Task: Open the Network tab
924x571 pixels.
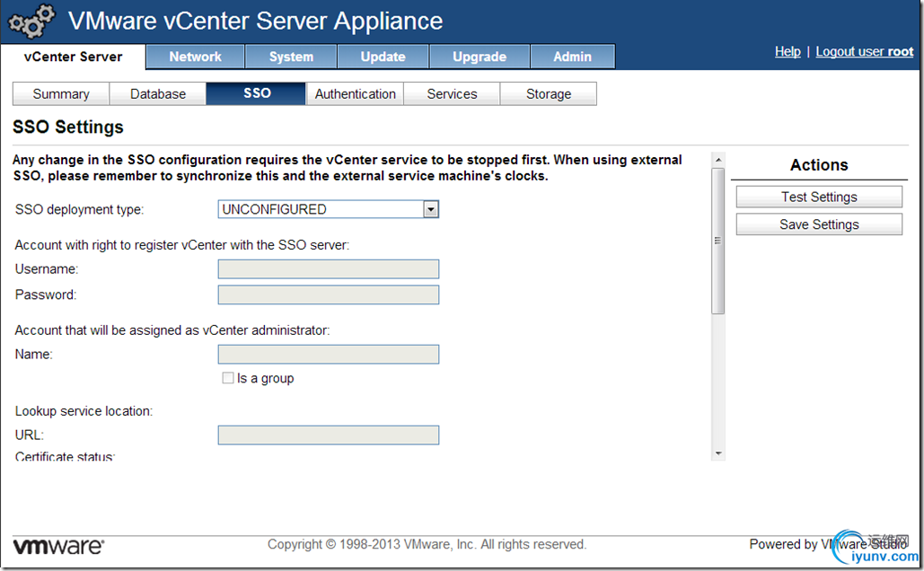Action: pos(195,57)
